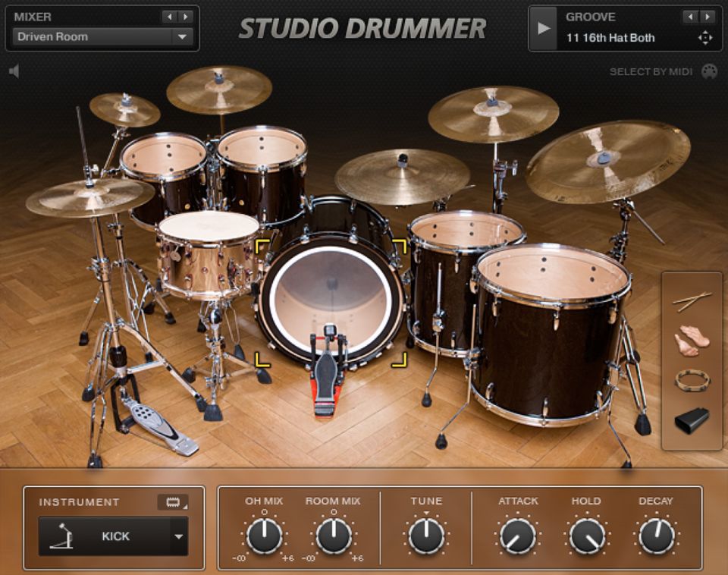Select the drumsticks icon in percussion panel
The image size is (728, 575).
tap(692, 301)
